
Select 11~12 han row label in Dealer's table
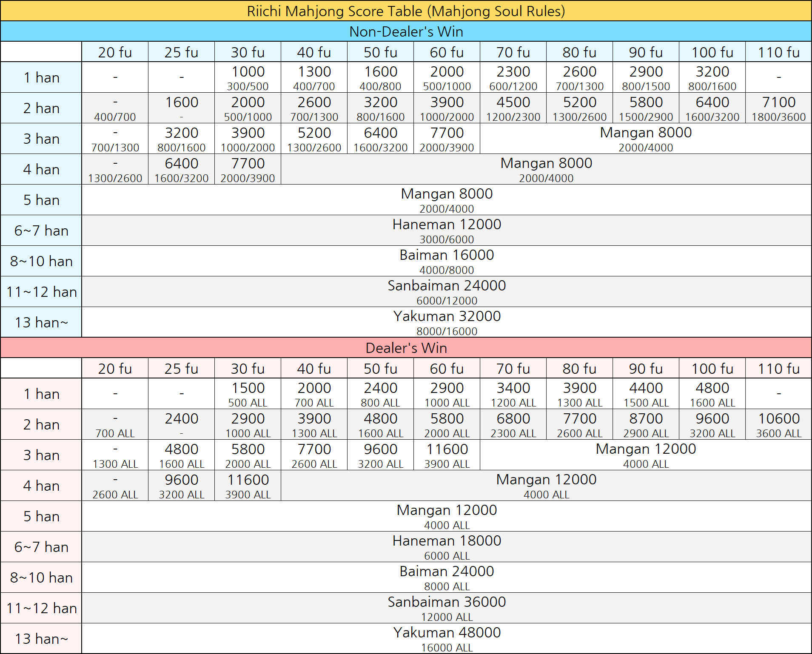coord(41,608)
